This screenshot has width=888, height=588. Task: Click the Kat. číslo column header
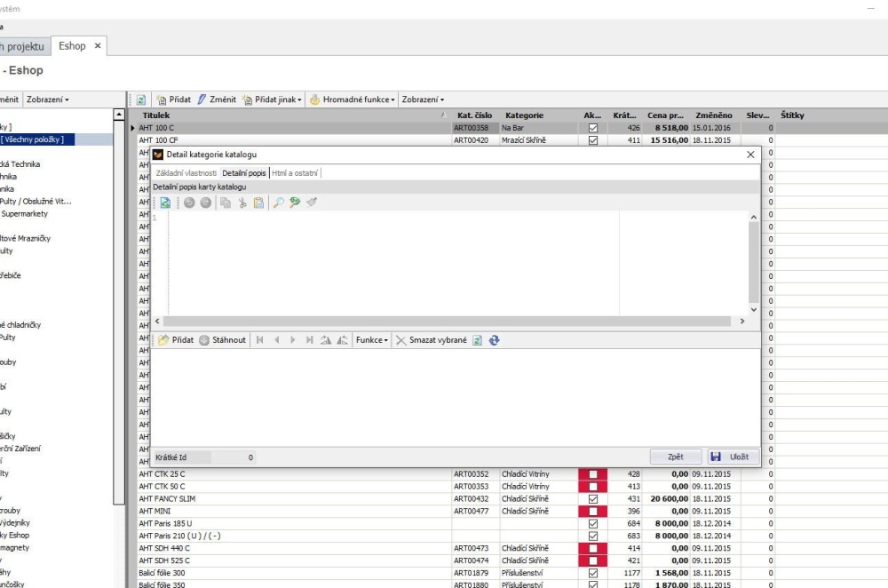474,115
